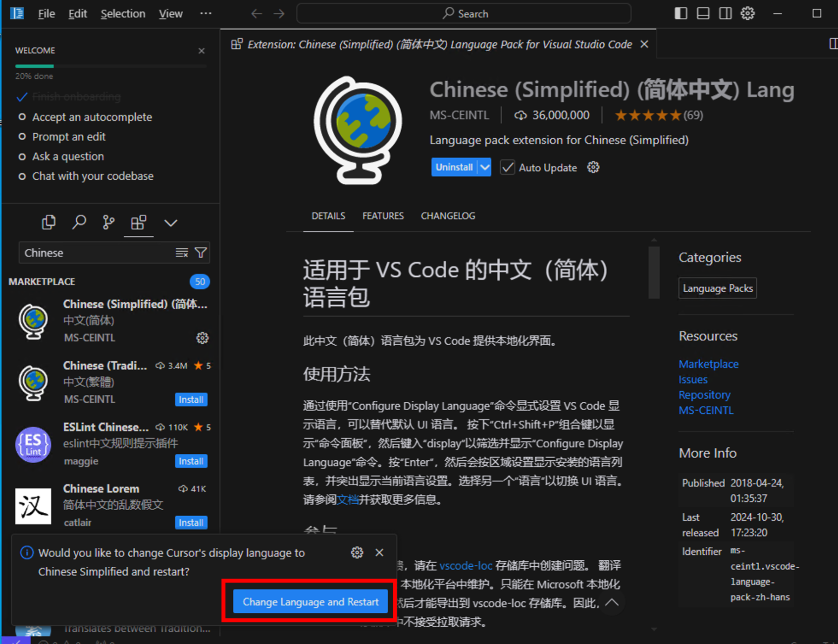The width and height of the screenshot is (838, 644).
Task: Click the Chinese Lorem 汉 icon
Action: click(33, 506)
